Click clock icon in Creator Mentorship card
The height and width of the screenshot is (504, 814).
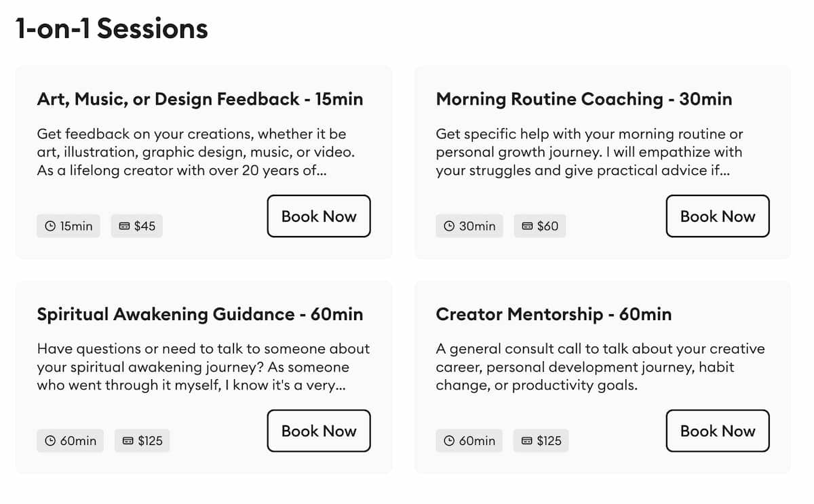tap(449, 441)
